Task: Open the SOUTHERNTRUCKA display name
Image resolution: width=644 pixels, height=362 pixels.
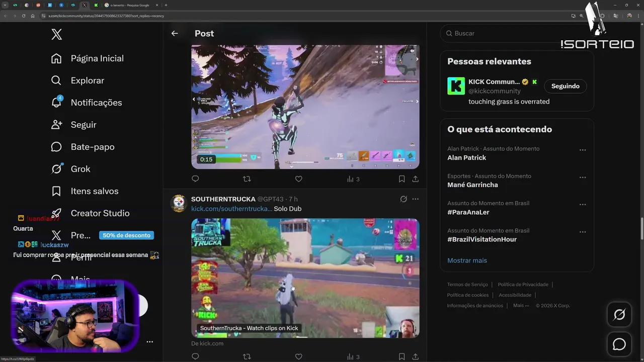Action: click(223, 199)
